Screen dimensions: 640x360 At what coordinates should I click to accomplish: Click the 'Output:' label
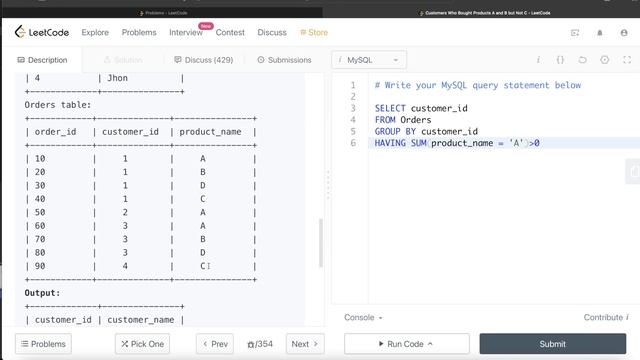42,293
